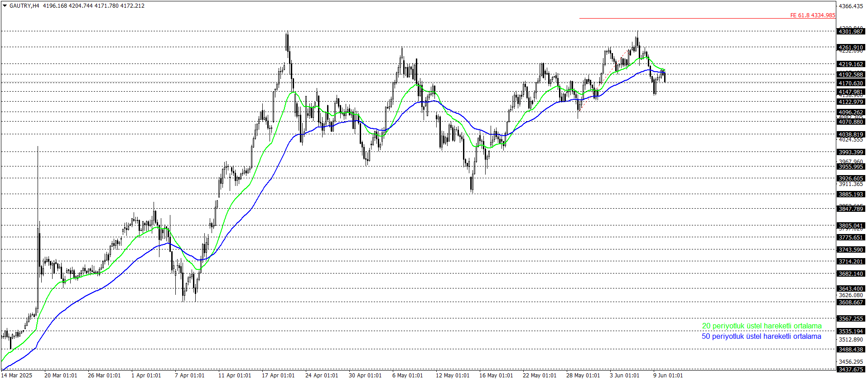Click the 12 May 01:01 time label

[453, 376]
